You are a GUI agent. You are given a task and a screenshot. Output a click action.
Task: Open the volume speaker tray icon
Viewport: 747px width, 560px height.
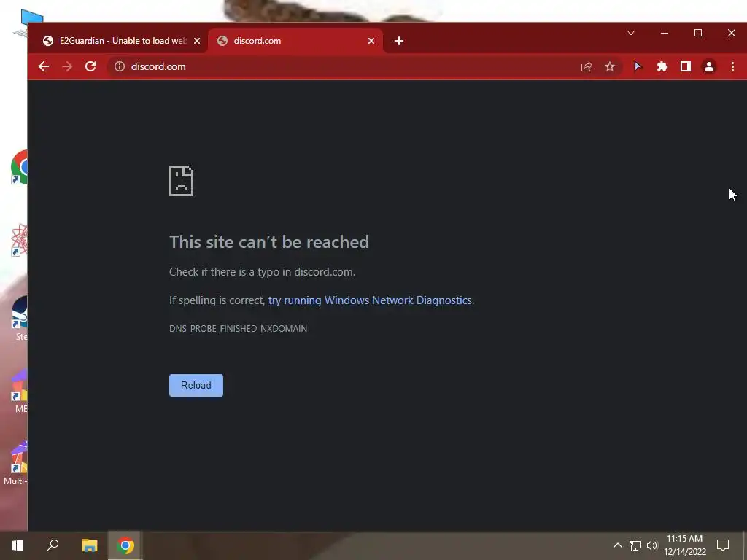[652, 545]
